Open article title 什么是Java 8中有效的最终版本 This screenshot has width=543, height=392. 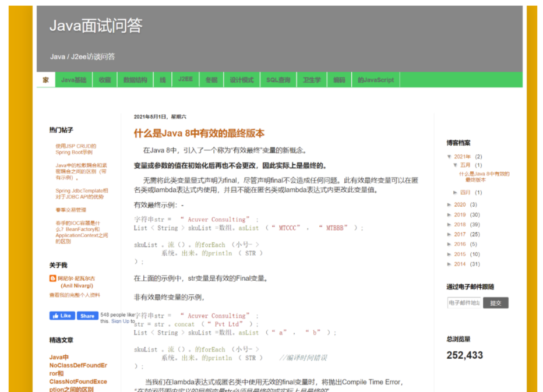[199, 133]
